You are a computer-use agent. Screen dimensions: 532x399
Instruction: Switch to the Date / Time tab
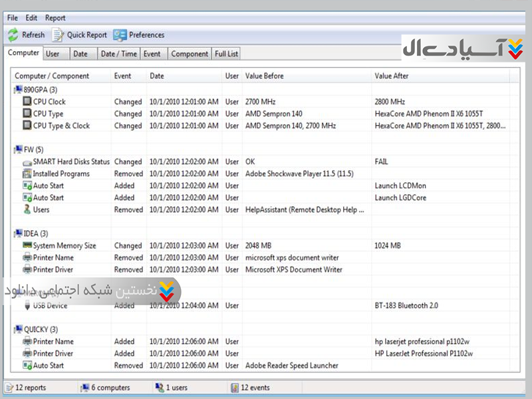118,54
